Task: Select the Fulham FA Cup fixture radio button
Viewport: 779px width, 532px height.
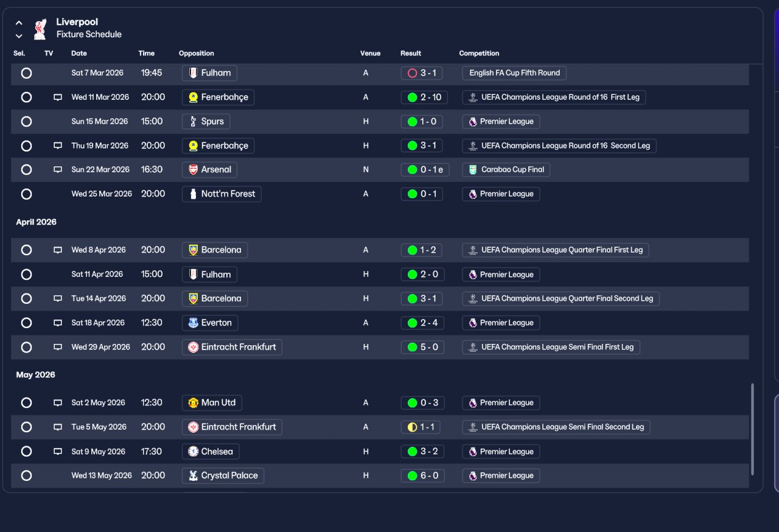Action: (26, 73)
